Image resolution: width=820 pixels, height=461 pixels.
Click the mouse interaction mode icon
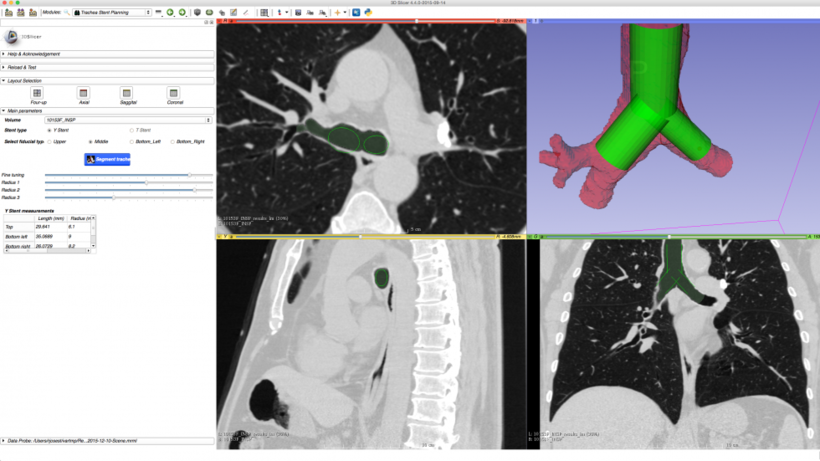[279, 12]
